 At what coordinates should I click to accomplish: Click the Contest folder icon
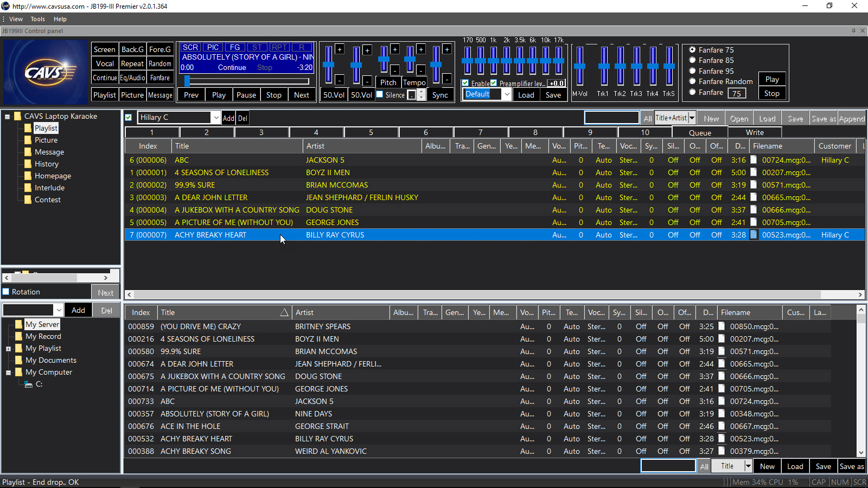pos(28,200)
